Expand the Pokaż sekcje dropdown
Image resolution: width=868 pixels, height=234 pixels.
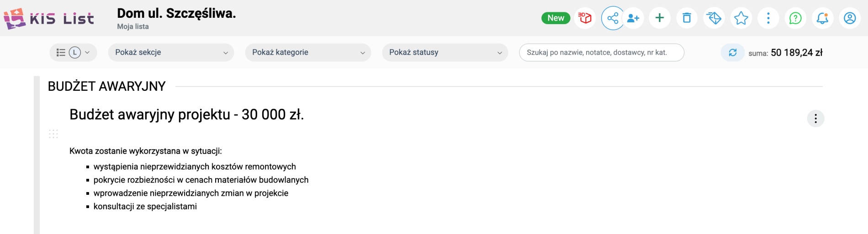click(171, 52)
